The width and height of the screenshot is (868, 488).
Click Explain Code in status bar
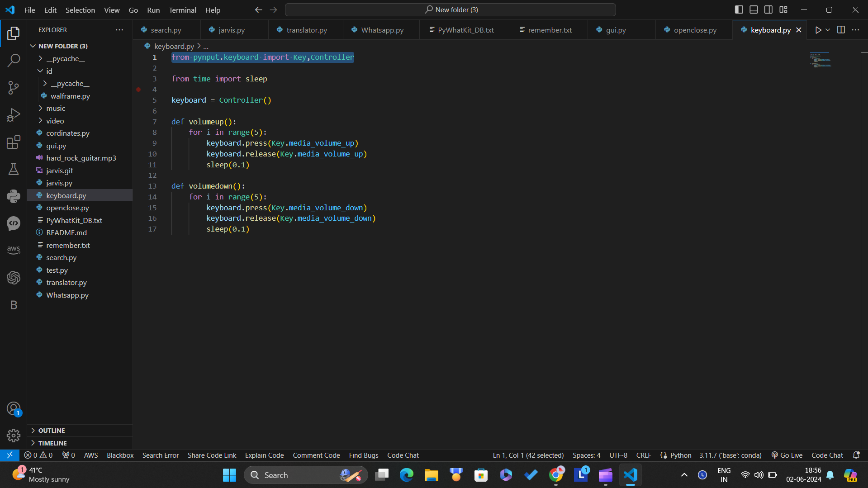click(x=264, y=455)
